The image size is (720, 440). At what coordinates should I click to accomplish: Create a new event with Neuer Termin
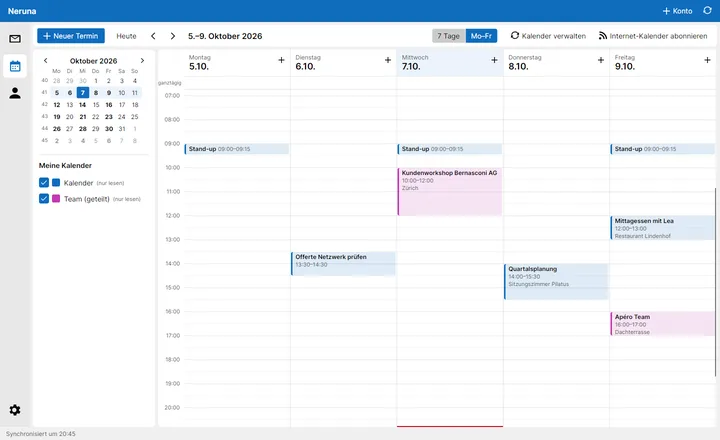71,36
